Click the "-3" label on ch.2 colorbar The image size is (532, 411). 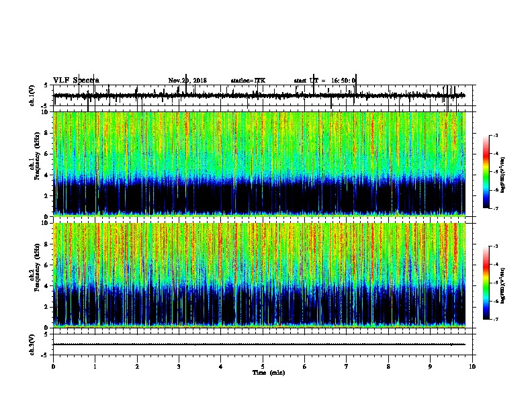496,246
